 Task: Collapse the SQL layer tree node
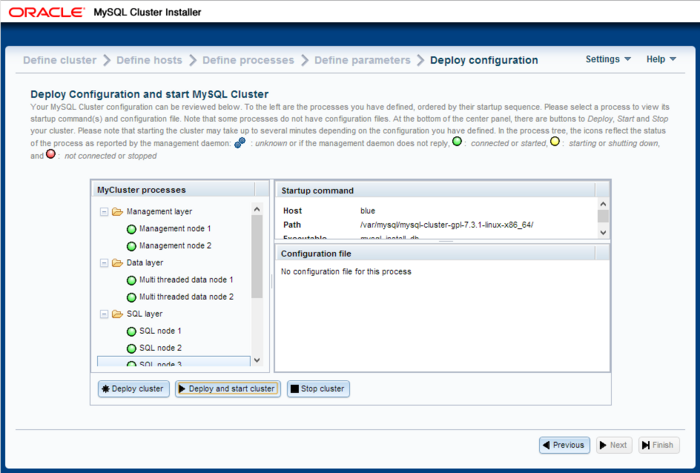click(104, 314)
